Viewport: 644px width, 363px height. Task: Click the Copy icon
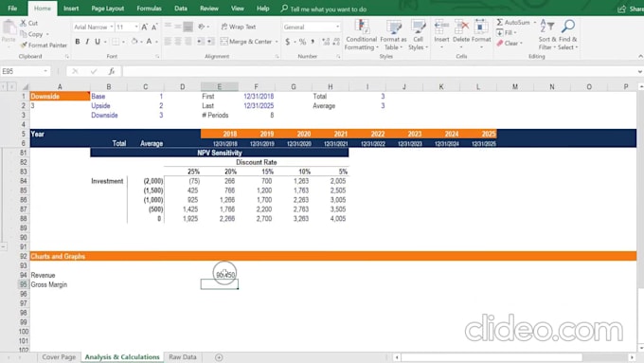[24, 34]
